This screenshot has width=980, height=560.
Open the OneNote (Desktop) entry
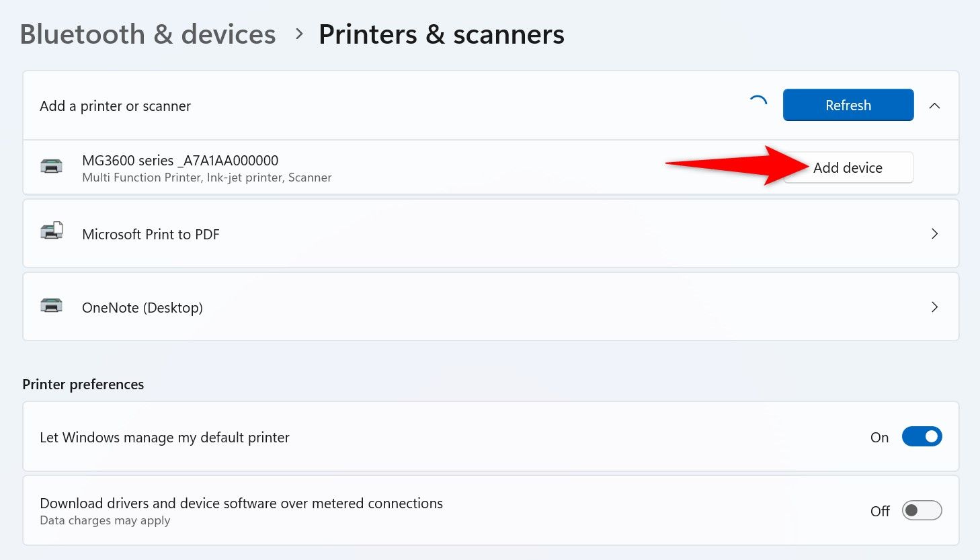[142, 308]
